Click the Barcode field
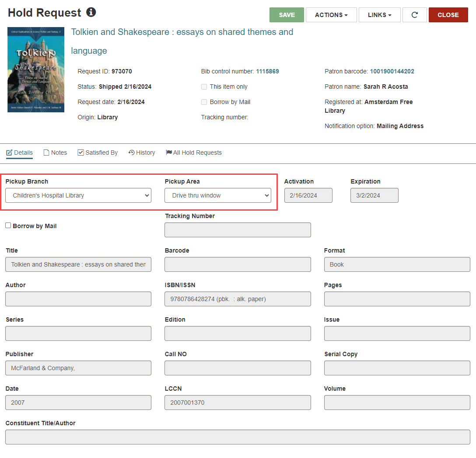 click(x=238, y=264)
